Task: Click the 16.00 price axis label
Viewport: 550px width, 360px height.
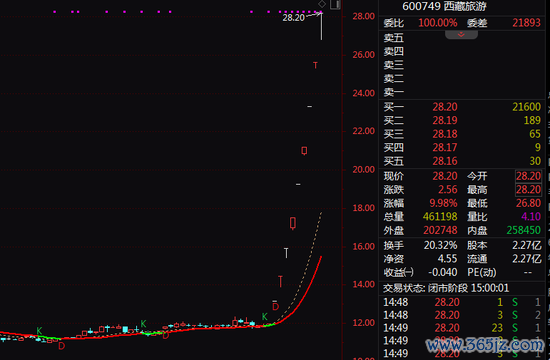Action: click(363, 246)
